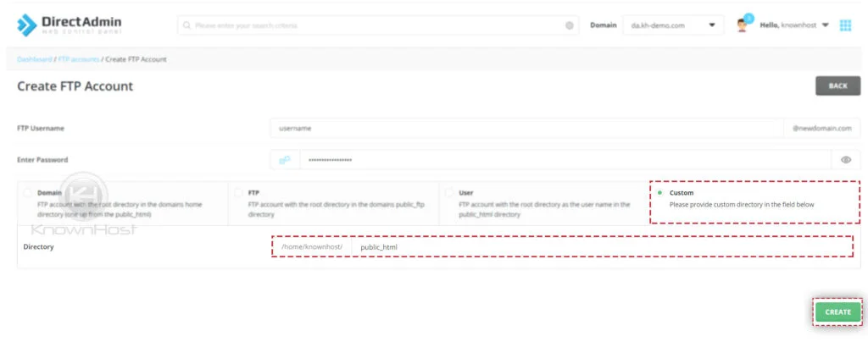Choose the Custom directory radio option
The height and width of the screenshot is (342, 868).
click(x=660, y=193)
